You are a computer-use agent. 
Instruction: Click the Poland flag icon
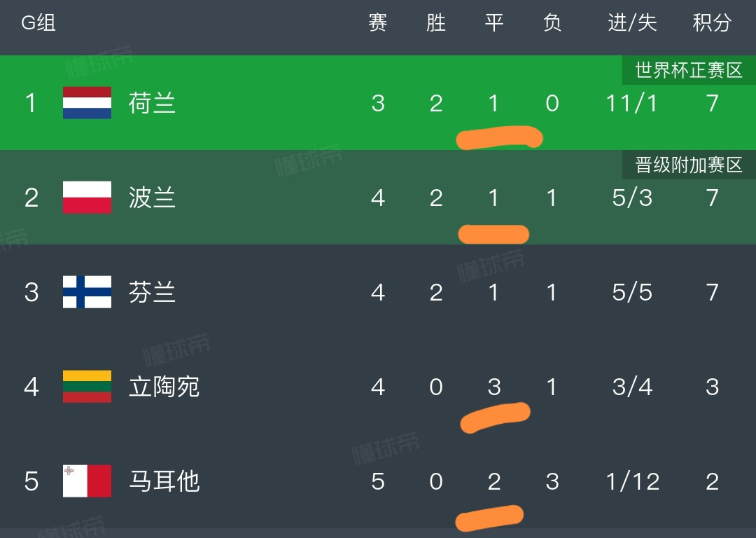click(x=87, y=198)
